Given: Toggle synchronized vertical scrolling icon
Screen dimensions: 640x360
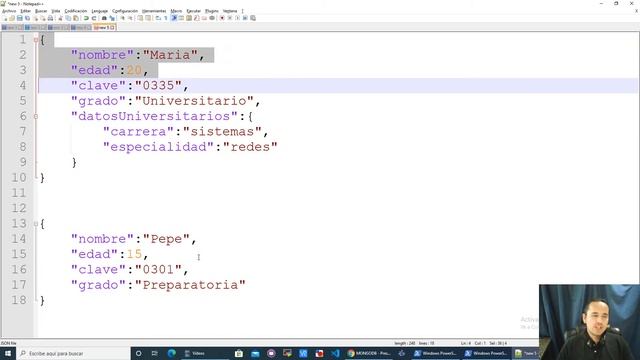Looking at the screenshot, I should click(x=140, y=18).
